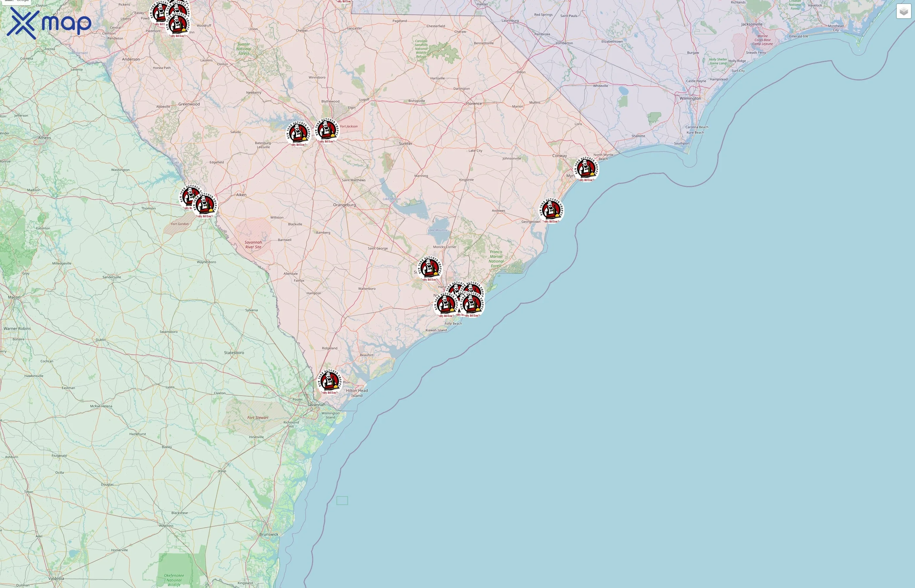
Task: Select the bottom-right marker in the Charleston cluster
Action: (x=473, y=304)
